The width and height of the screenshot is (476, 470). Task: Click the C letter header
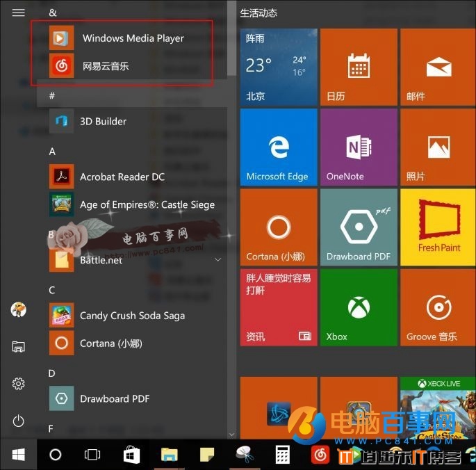coord(52,290)
